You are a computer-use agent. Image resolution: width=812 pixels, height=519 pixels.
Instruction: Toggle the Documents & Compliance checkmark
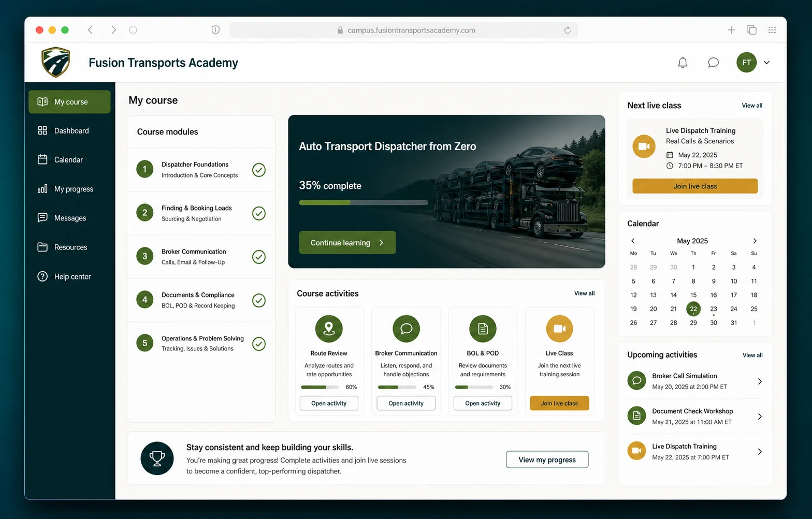(259, 300)
